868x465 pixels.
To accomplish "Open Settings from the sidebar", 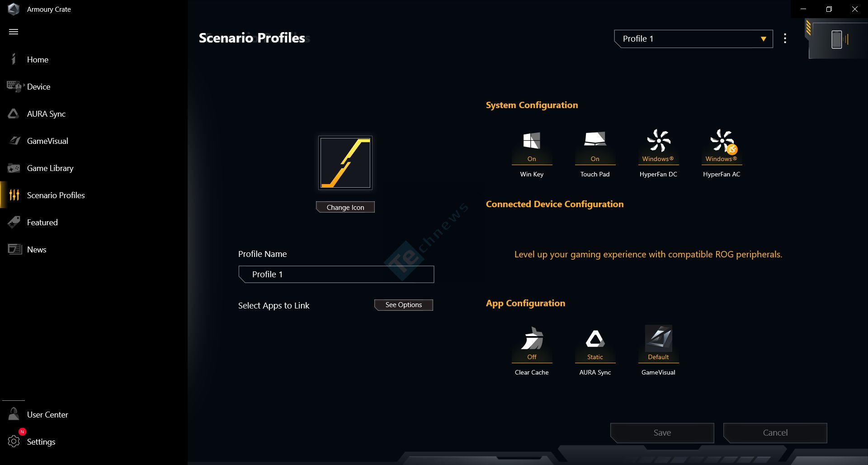I will (41, 441).
